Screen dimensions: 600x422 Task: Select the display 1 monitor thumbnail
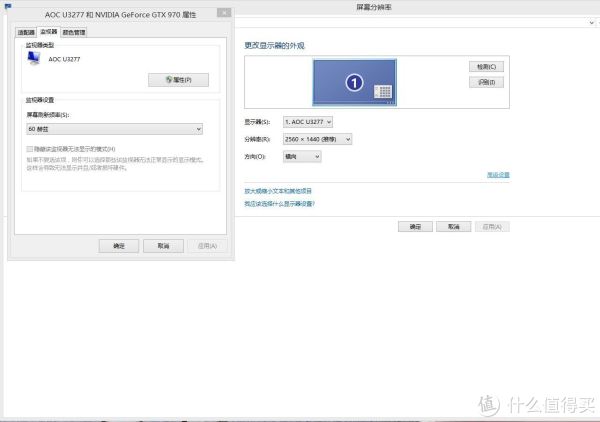pyautogui.click(x=354, y=82)
